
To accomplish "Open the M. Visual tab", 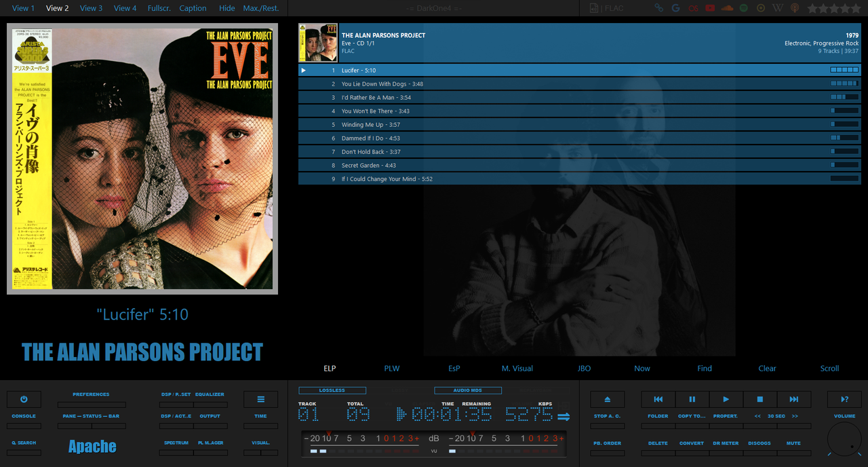I will 517,369.
